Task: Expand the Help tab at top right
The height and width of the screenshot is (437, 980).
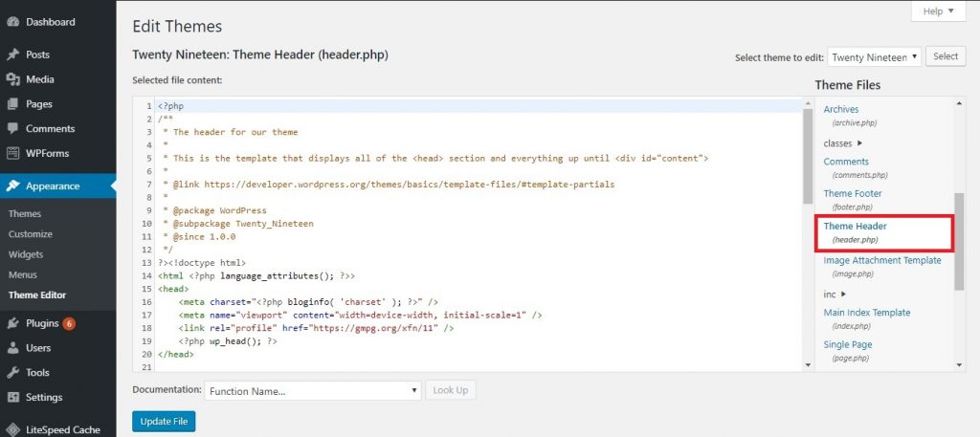Action: 939,11
